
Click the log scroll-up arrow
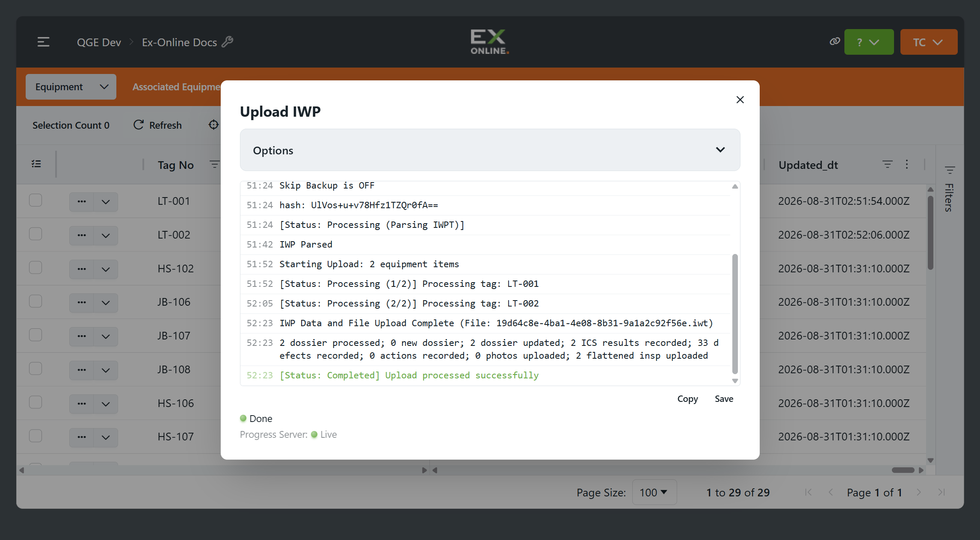735,186
